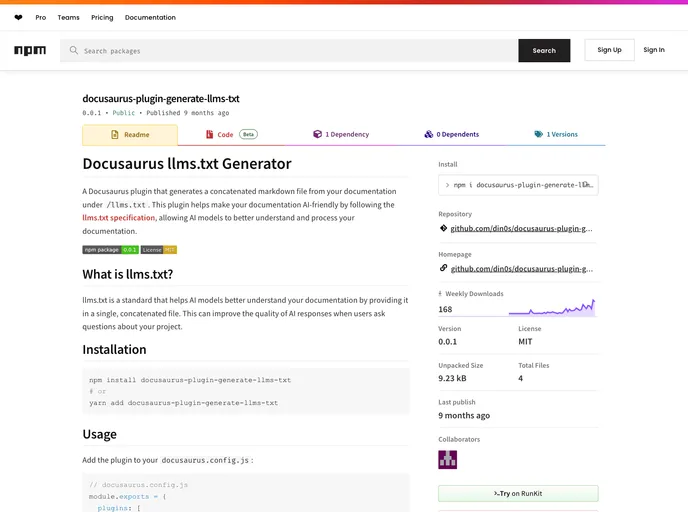
Task: Click the Installation heading
Action: [115, 350]
